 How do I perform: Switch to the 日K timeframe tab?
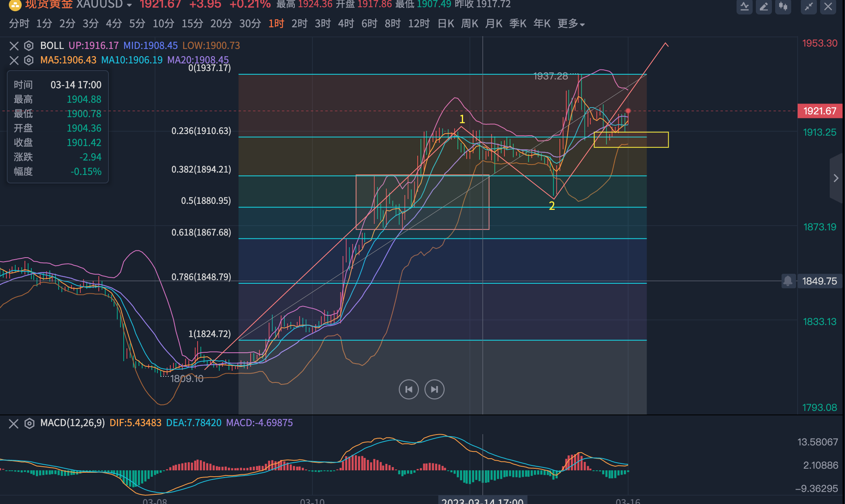pyautogui.click(x=446, y=24)
